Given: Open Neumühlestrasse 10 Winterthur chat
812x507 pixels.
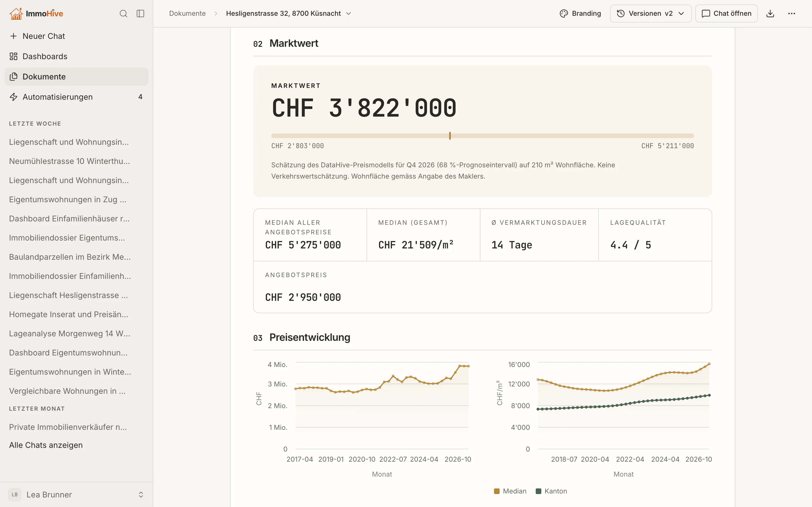Looking at the screenshot, I should [x=69, y=161].
